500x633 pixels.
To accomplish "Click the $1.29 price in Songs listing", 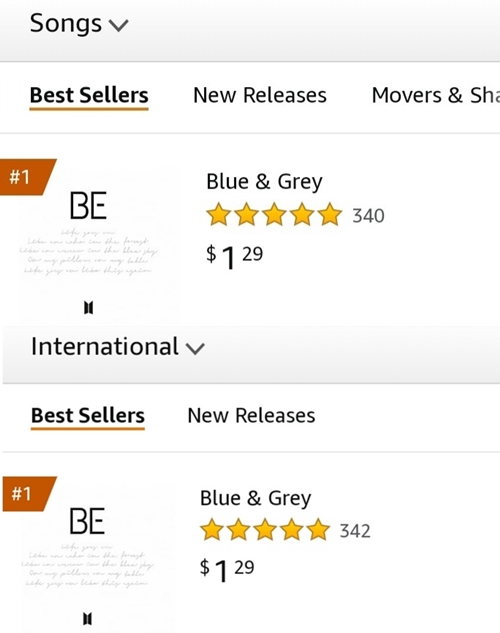I will coord(234,257).
